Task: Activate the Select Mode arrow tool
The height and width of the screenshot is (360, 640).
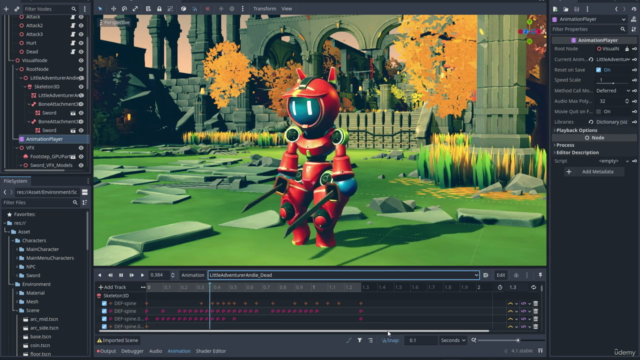Action: tap(100, 9)
